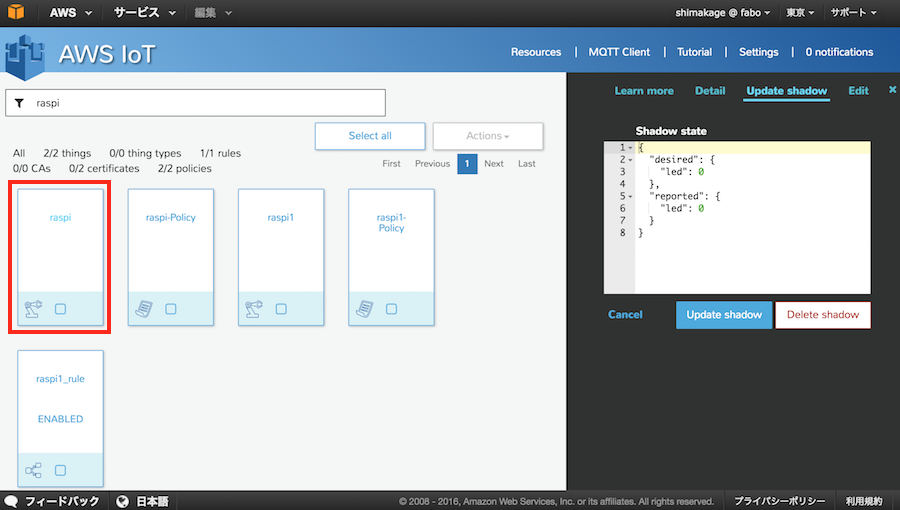900x510 pixels.
Task: Collapse the desired block fold arrow in editor
Action: 630,160
